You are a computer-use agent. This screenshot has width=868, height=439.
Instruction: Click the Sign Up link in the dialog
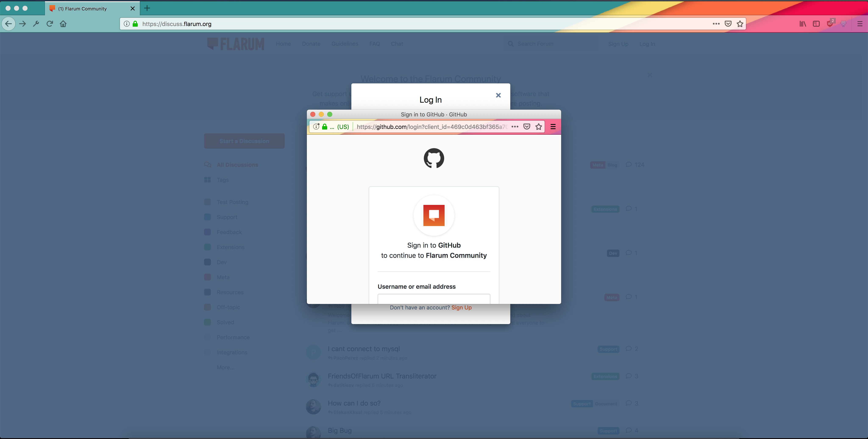[x=461, y=307]
